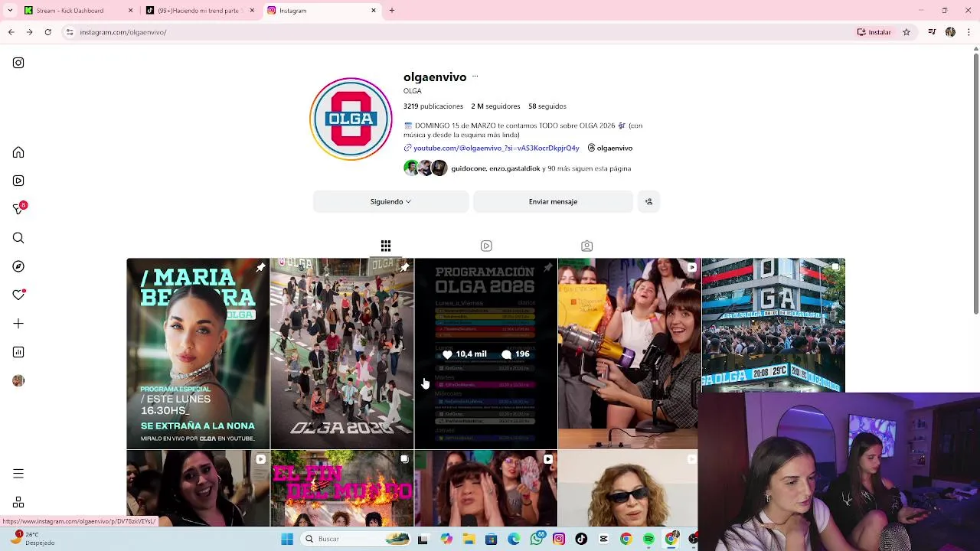Open the El Fin del Mundo post
The width and height of the screenshot is (980, 551).
pos(341,488)
